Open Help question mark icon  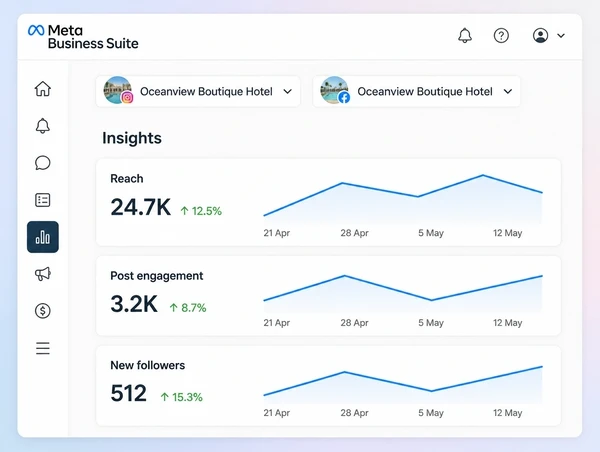coord(501,36)
